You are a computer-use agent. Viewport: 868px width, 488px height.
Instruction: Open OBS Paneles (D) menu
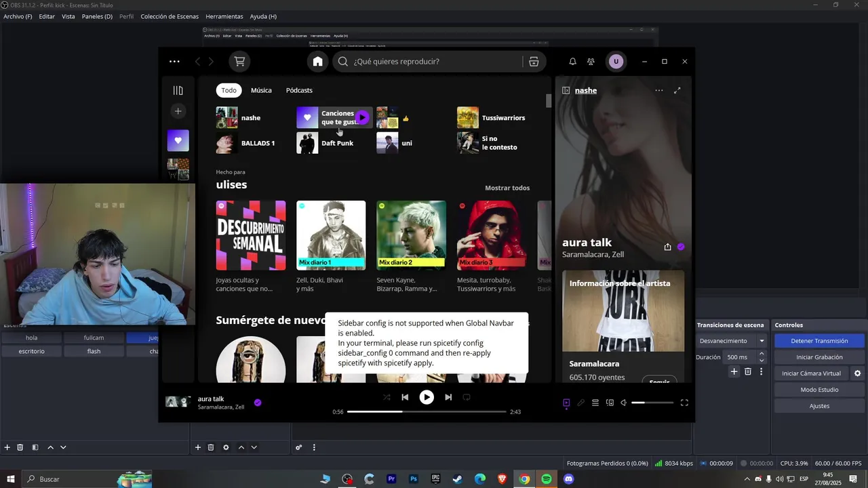97,16
